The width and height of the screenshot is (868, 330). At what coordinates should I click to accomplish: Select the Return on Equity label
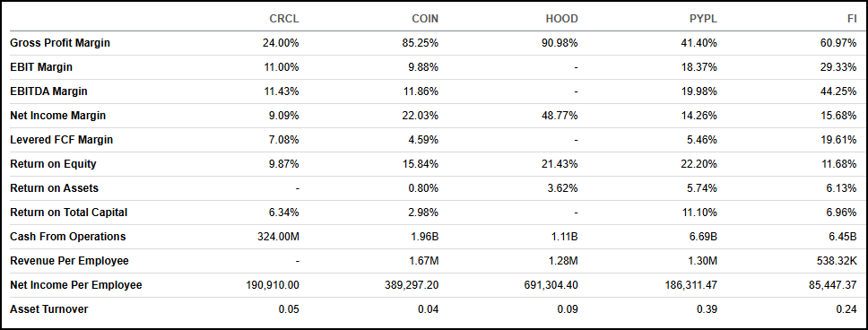click(53, 164)
